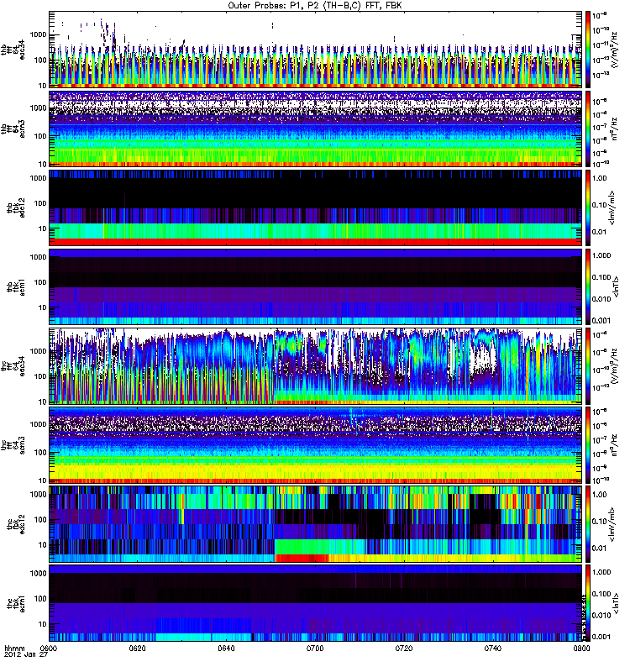Viewport: 630px width, 672px height.
Task: Click the thc fff scm3 color bar
Action: point(588,445)
